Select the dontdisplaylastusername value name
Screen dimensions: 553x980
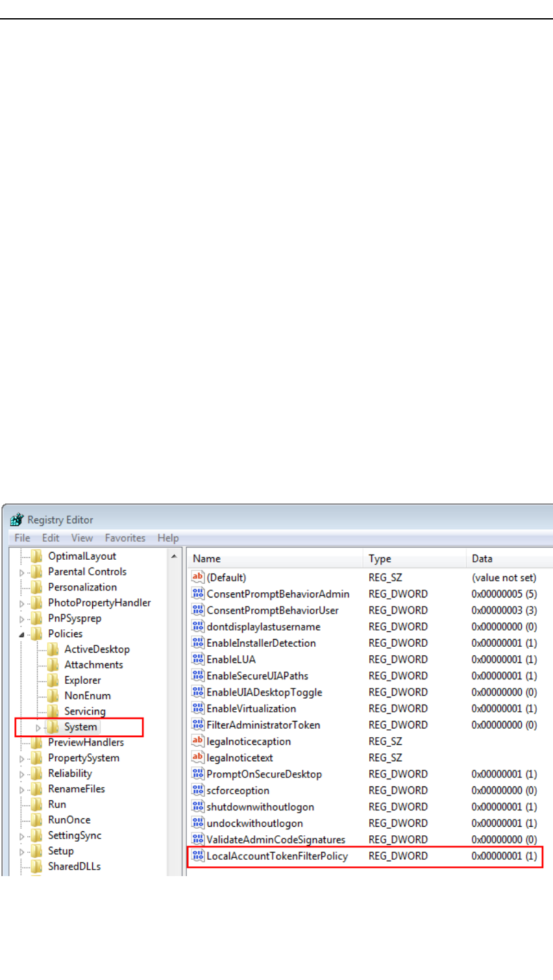click(264, 627)
